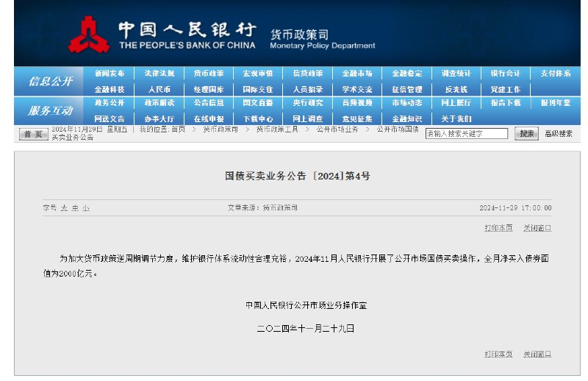588x381 pixels.
Task: Click the signature 中国人民银行公开市场业务操作室
Action: coord(306,305)
